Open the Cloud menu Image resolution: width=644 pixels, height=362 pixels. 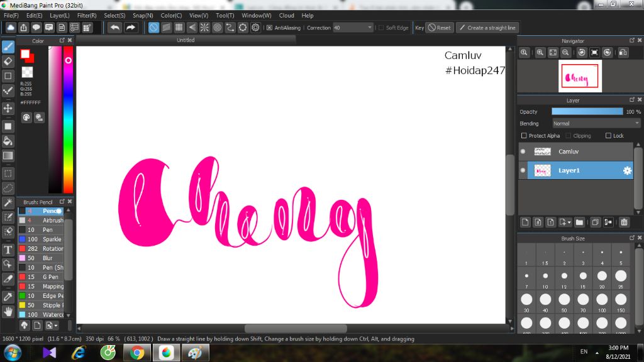coord(286,16)
